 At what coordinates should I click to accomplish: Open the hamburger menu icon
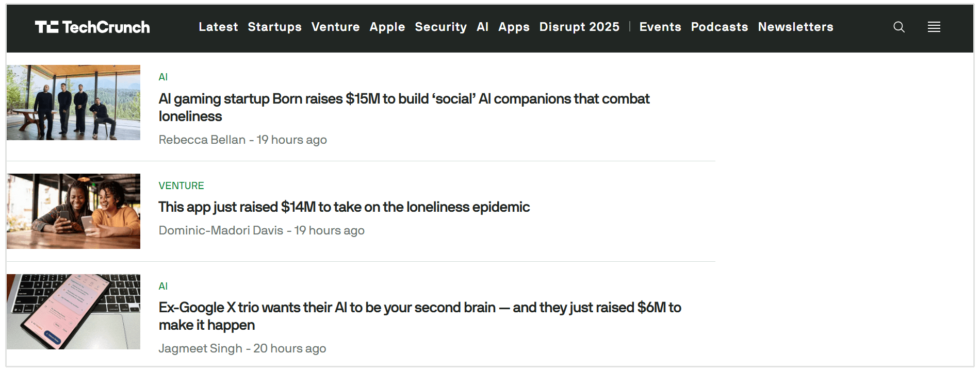934,27
